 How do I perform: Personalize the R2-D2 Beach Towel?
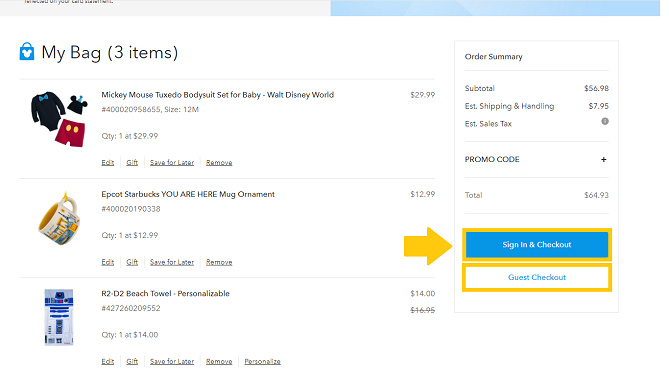(262, 361)
